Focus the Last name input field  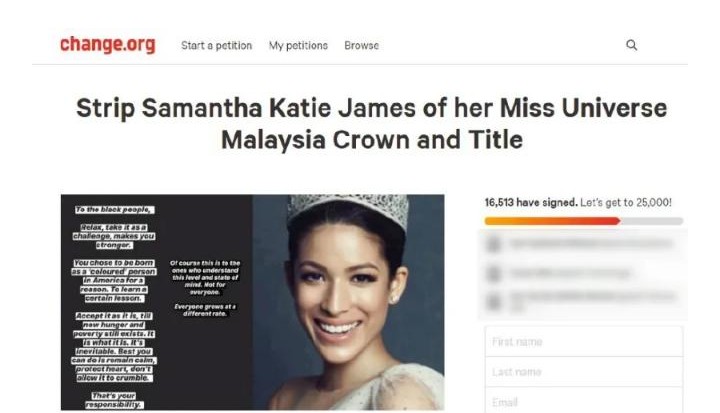584,372
